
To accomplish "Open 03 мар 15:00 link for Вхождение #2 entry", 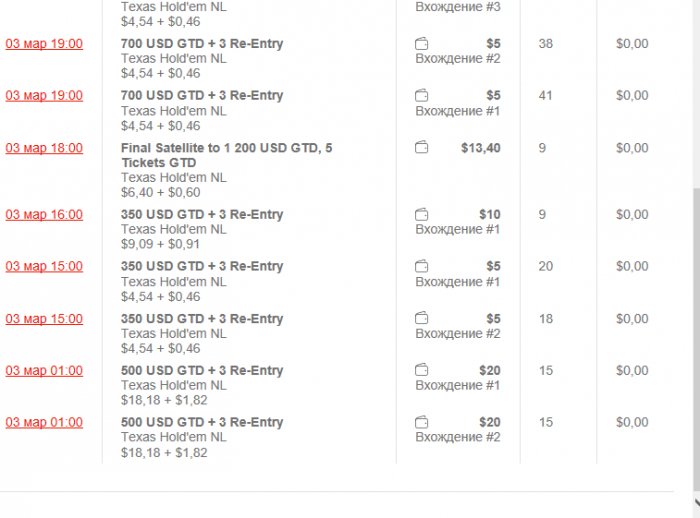I will [x=44, y=319].
